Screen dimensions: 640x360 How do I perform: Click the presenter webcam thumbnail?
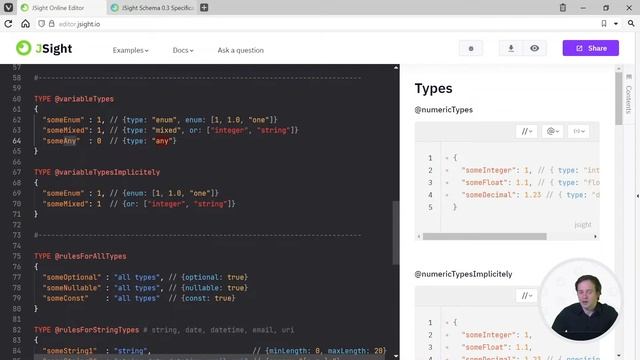(580, 300)
